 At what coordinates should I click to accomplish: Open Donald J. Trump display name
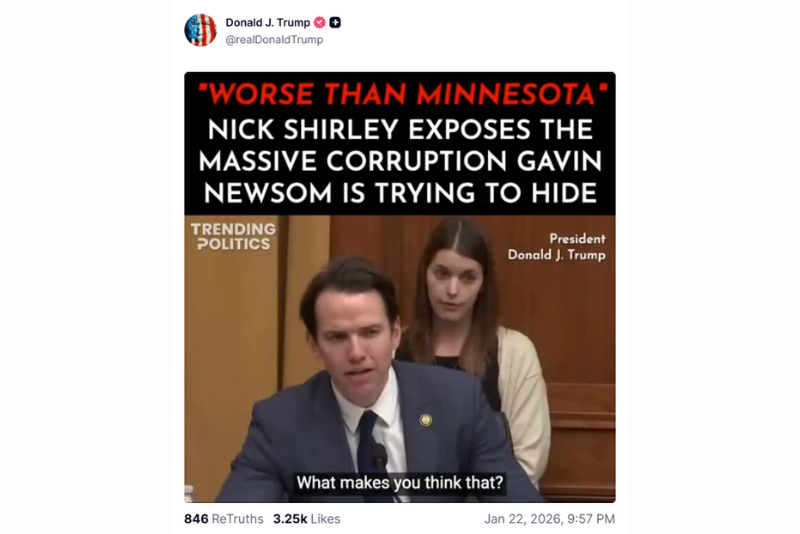[x=268, y=22]
